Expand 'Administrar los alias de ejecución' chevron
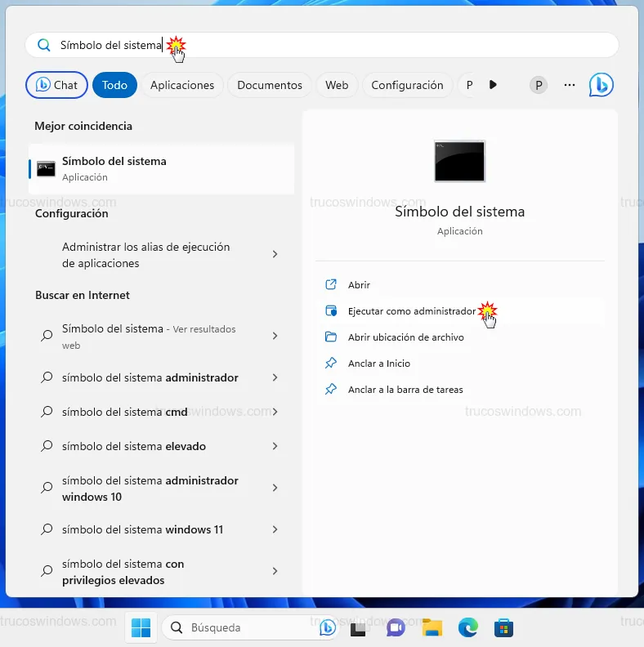Screen dimensions: 644x647 (x=275, y=255)
